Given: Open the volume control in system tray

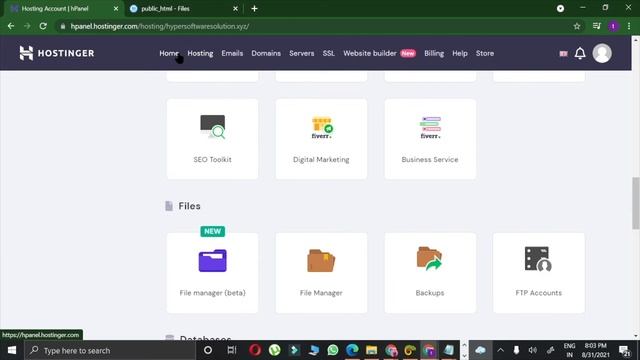Looking at the screenshot, I should click(x=533, y=350).
